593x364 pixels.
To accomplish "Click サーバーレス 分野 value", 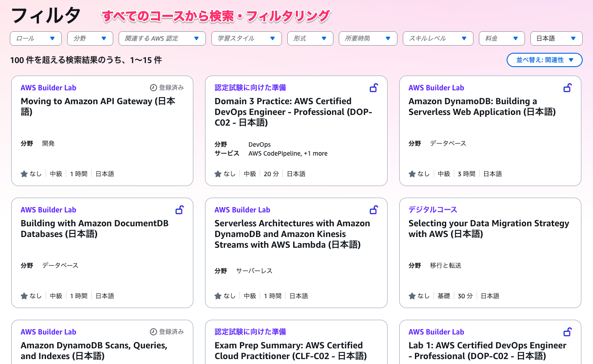I will tap(254, 271).
